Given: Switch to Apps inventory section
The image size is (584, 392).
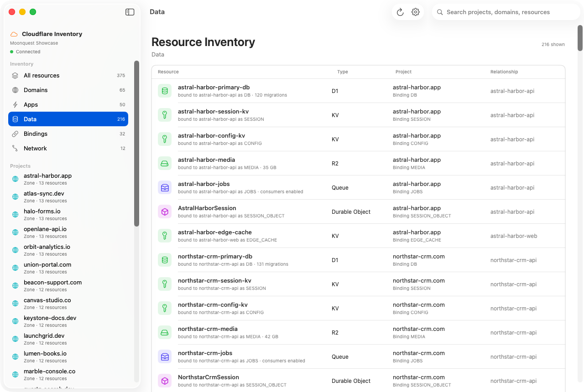Looking at the screenshot, I should (68, 105).
